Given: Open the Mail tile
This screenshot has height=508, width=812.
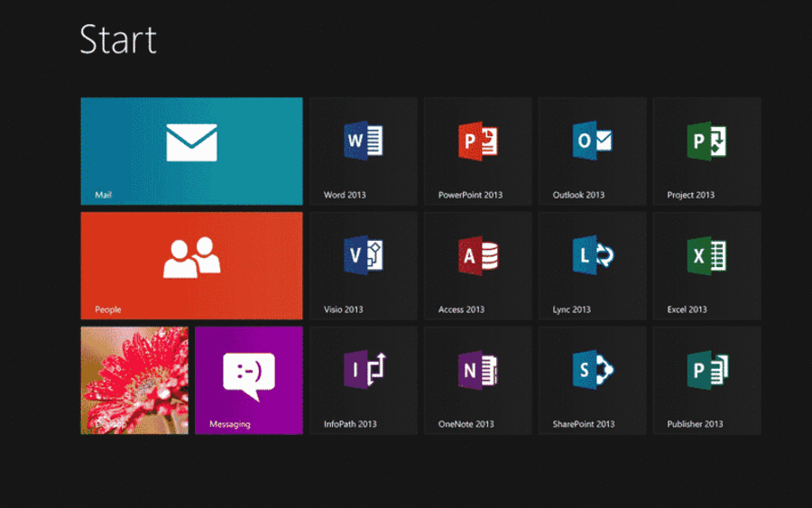Looking at the screenshot, I should pos(191,152).
